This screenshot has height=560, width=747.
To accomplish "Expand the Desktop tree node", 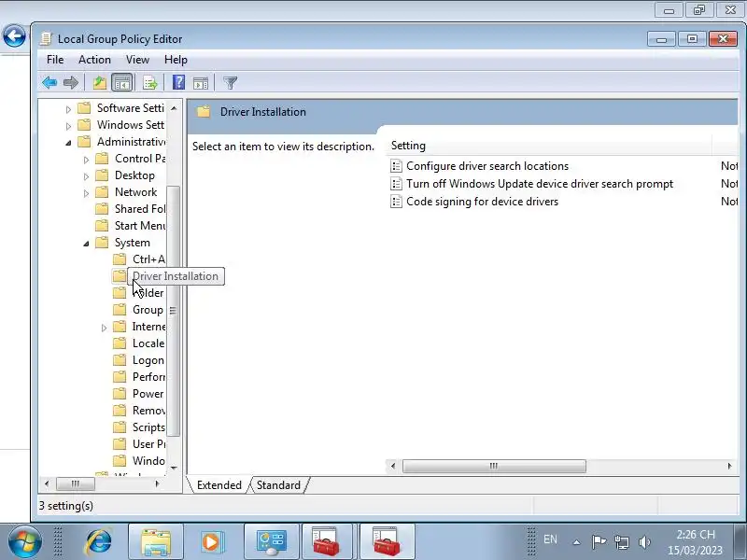I will (86, 176).
